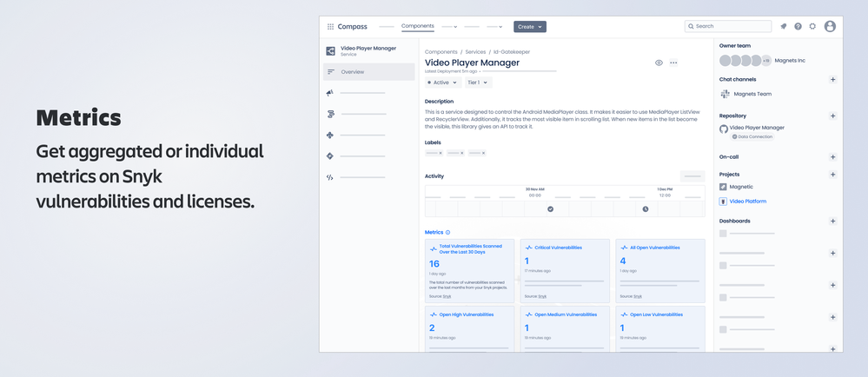Click the Metrics section heading

434,233
